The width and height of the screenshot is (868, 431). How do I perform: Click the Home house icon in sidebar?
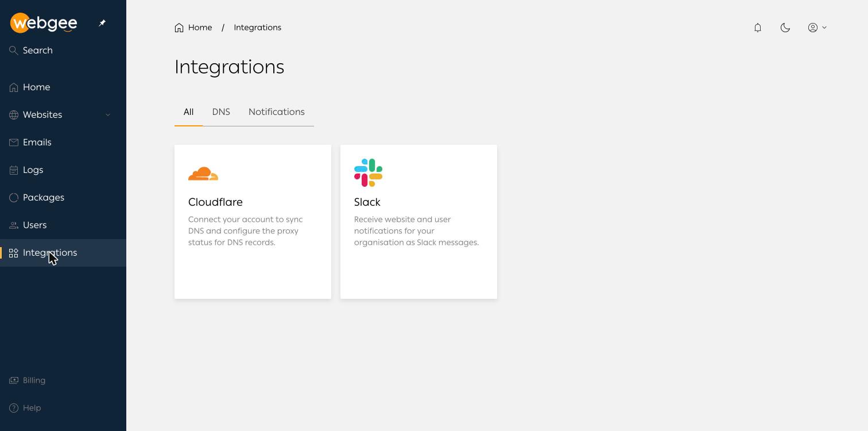[14, 87]
